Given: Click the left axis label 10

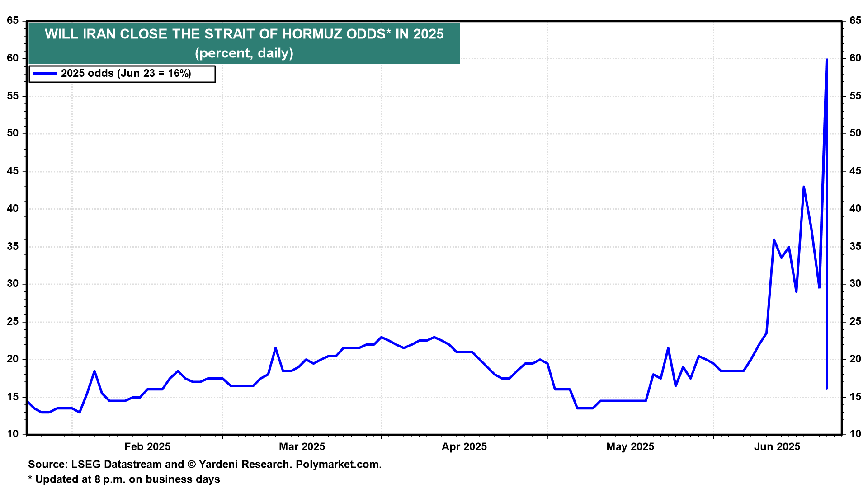Looking at the screenshot, I should [13, 434].
